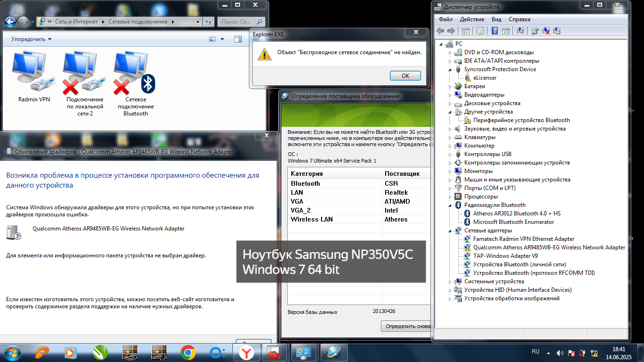Select eLicenser device item

point(485,78)
